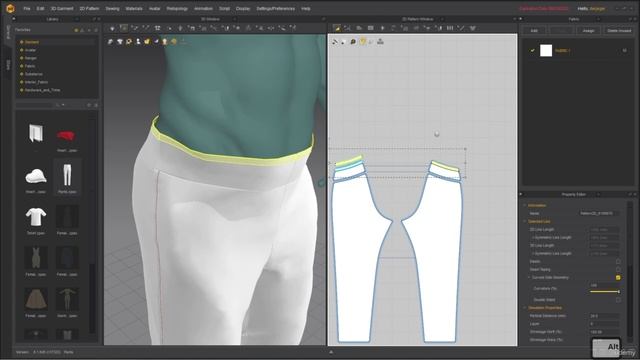
Task: Select the Substance folder in Library
Action: [x=33, y=74]
